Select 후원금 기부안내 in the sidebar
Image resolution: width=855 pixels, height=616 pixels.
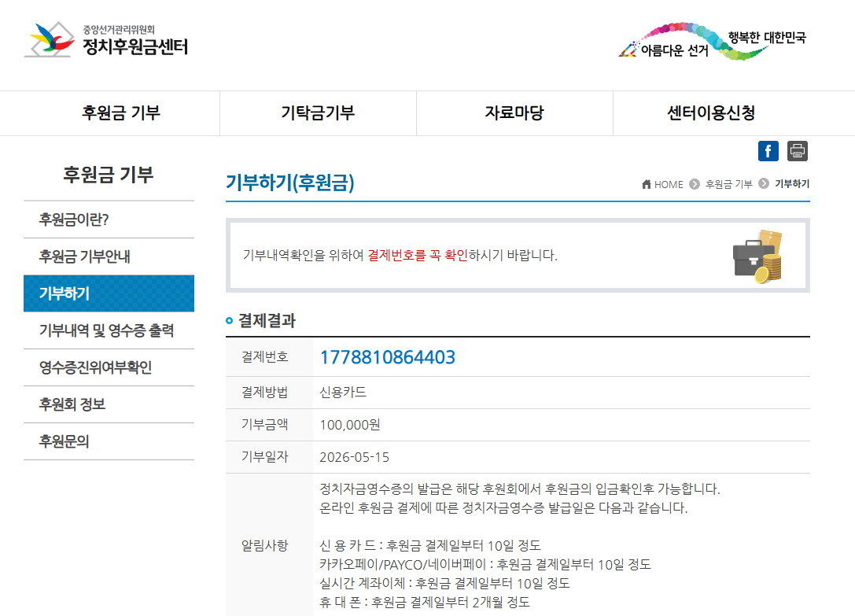pyautogui.click(x=109, y=256)
